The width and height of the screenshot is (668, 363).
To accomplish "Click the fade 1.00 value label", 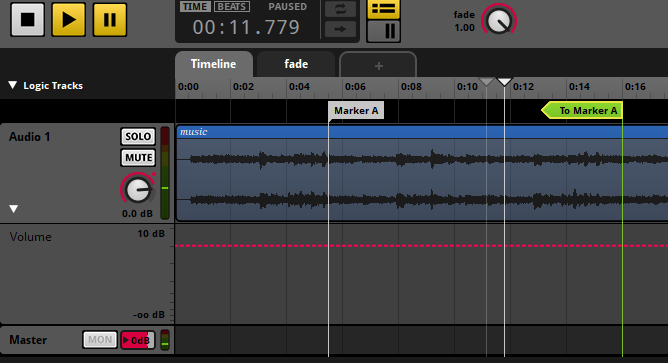I will tap(464, 28).
